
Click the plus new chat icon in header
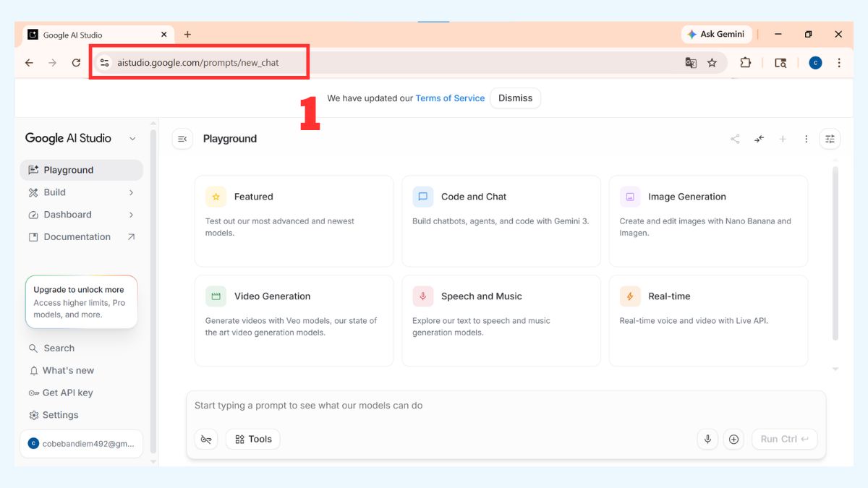coord(783,139)
